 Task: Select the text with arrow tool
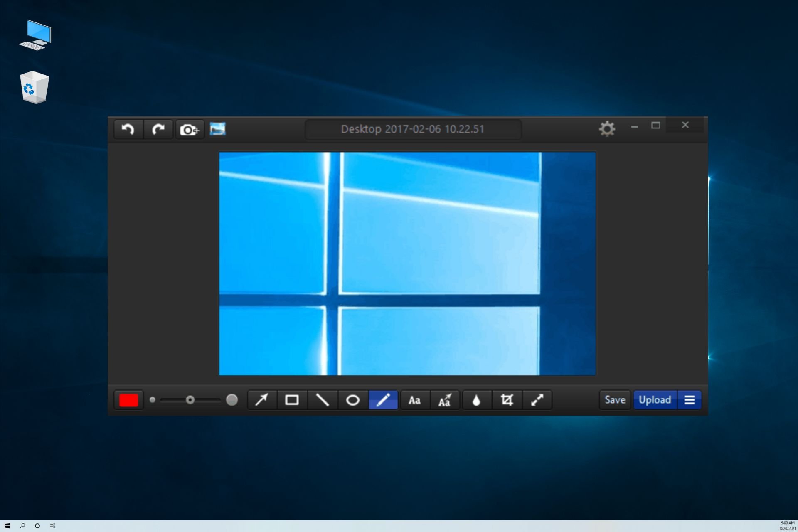[445, 400]
